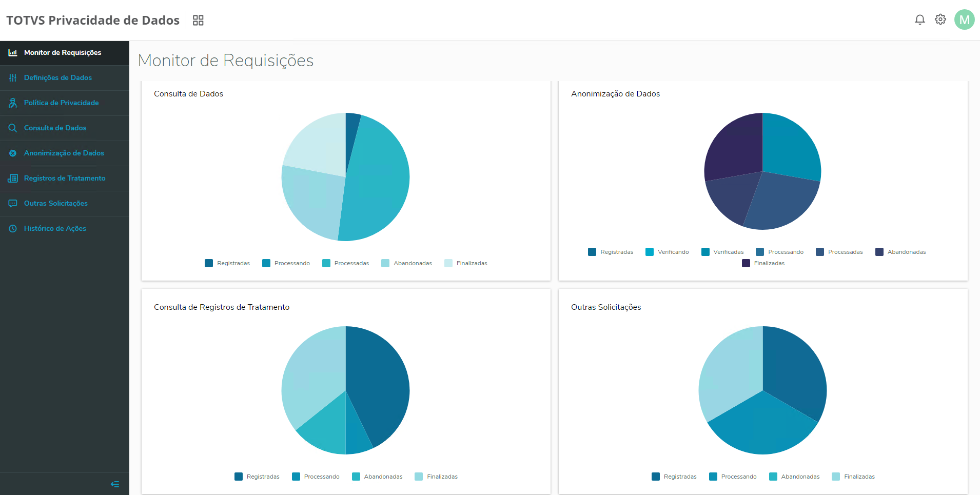The width and height of the screenshot is (980, 495).
Task: Open Política de Privacidade page
Action: tap(65, 103)
